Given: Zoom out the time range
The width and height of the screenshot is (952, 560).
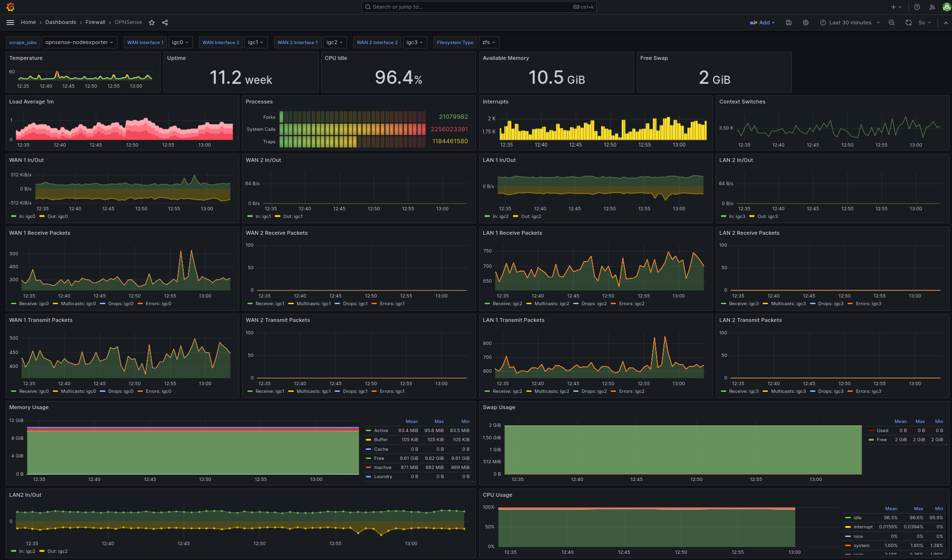Looking at the screenshot, I should click(x=892, y=23).
